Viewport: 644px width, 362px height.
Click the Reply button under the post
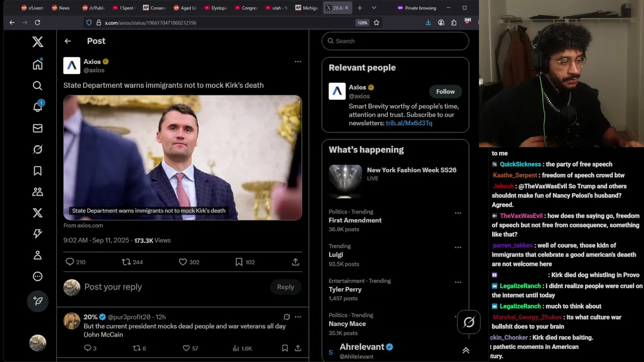(x=285, y=287)
